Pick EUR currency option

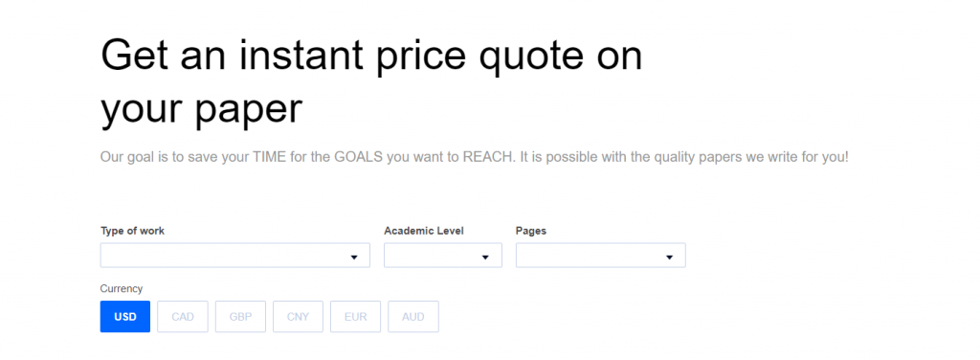click(x=356, y=317)
